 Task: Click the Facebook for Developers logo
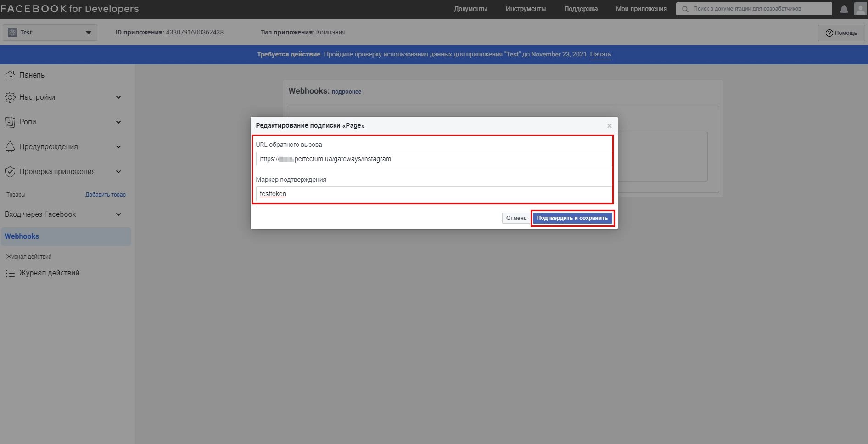tap(70, 9)
